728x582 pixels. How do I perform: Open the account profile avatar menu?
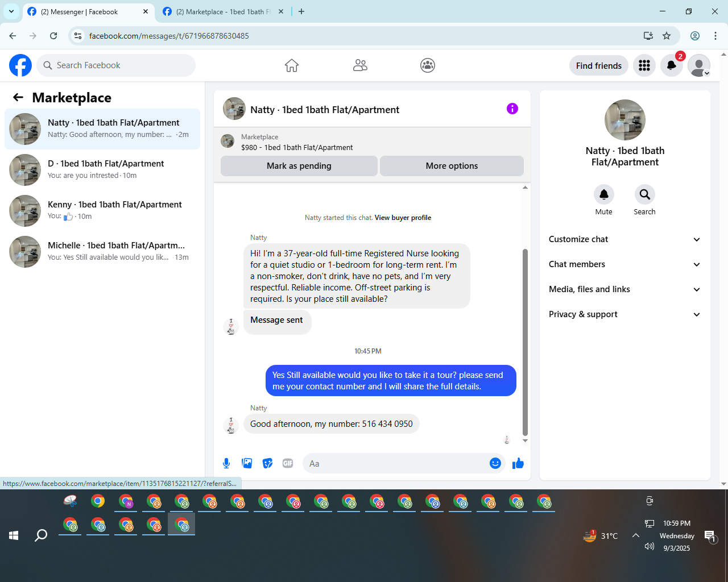(x=699, y=65)
